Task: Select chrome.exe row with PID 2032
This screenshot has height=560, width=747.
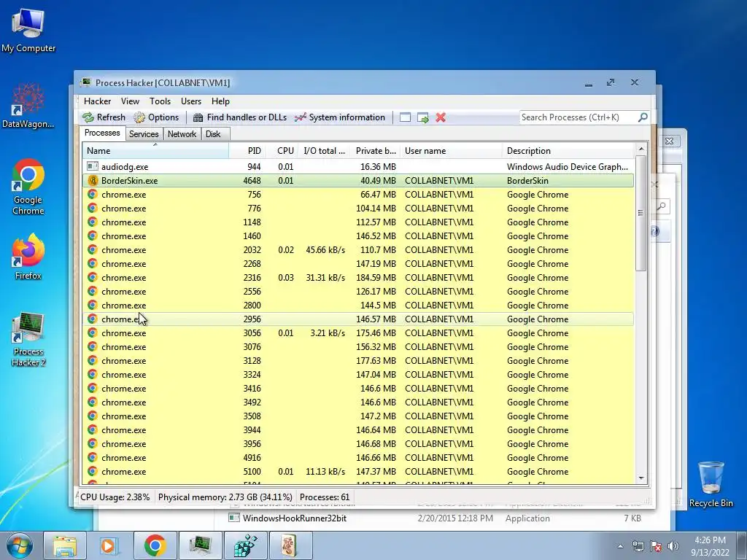Action: [x=358, y=249]
